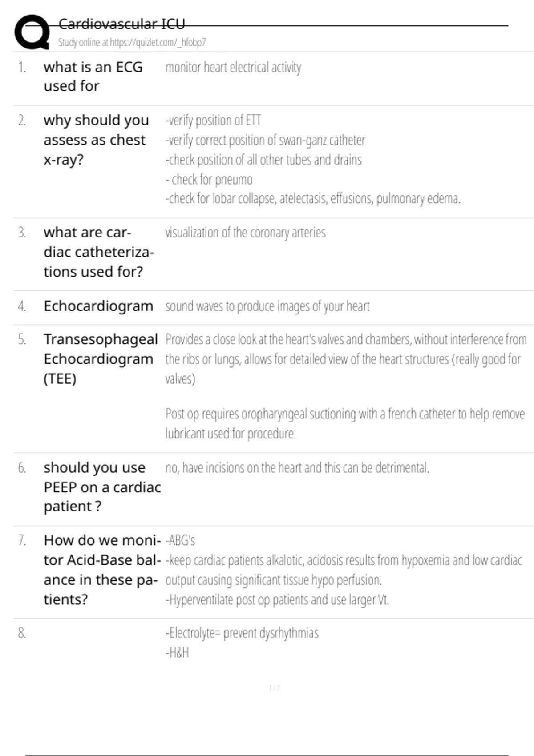Select term about cardiac catheterizations
Screen dimensions: 534x756
[x=99, y=252]
